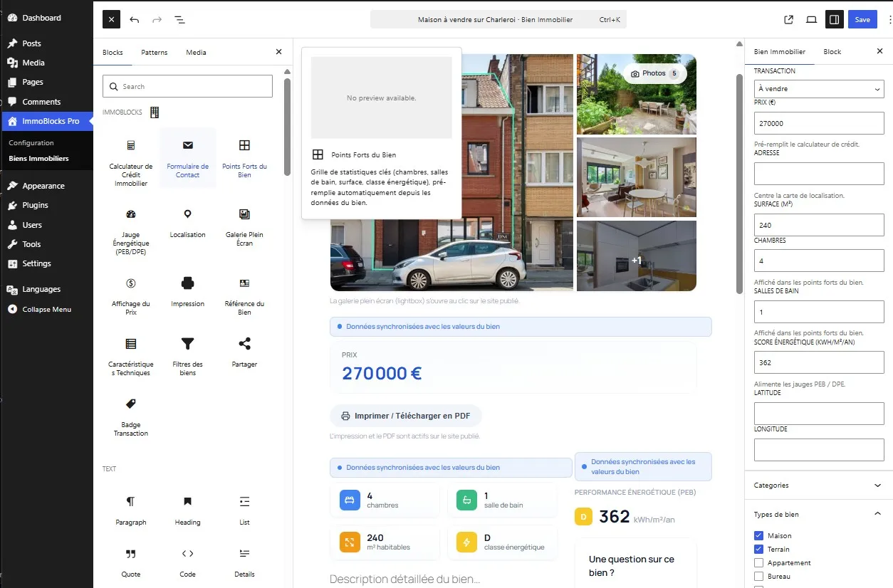Click Imprimer / Télécharger en PDF button
Viewport: 893px width, 588px height.
[x=406, y=416]
